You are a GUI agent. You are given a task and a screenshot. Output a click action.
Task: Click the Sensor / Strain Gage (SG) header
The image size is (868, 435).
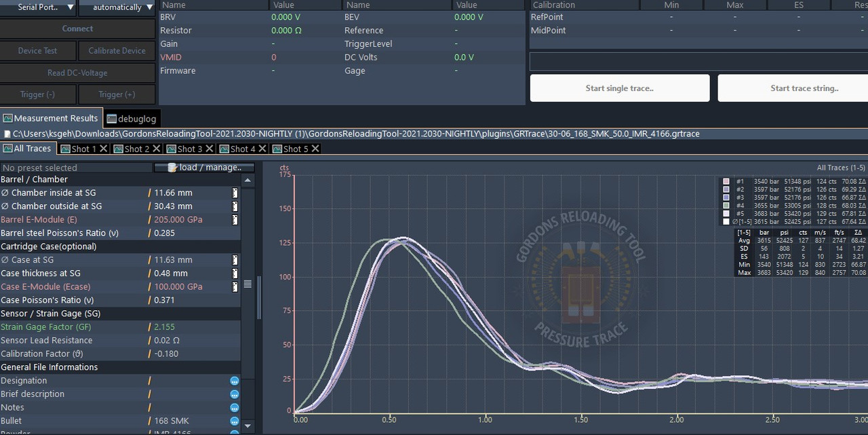pyautogui.click(x=120, y=314)
